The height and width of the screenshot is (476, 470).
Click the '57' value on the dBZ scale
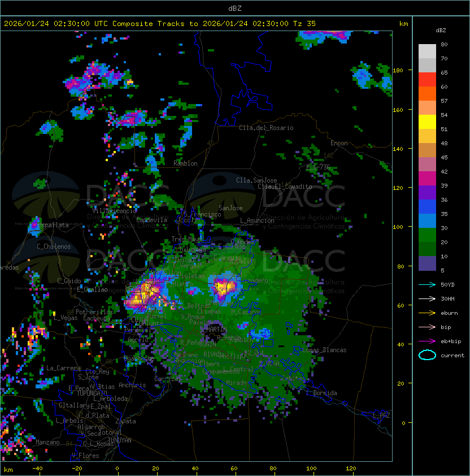pos(444,101)
